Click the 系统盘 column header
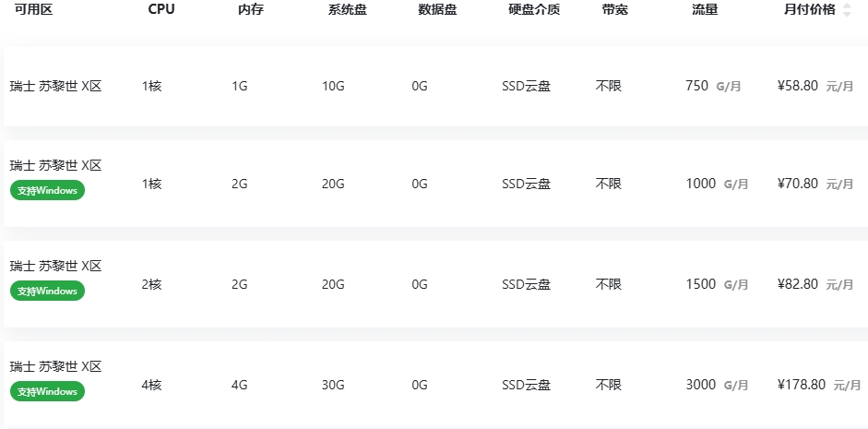868x429 pixels. tap(347, 10)
